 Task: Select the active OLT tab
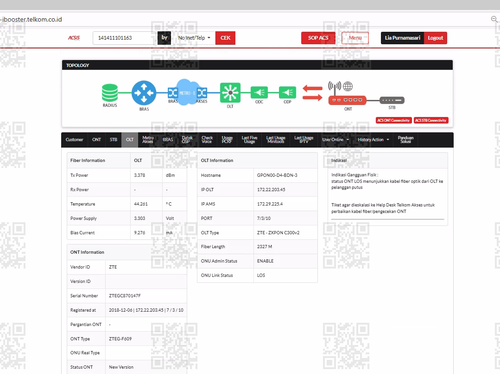130,140
